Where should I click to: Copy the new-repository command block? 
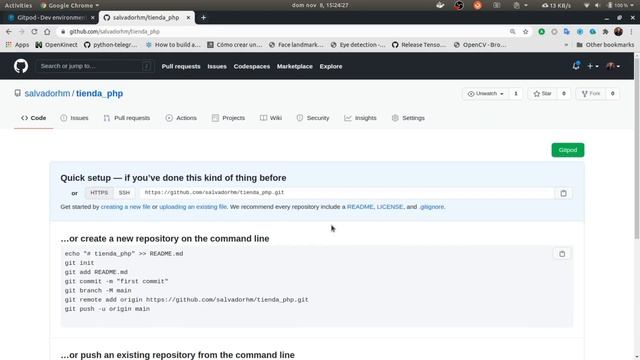pos(562,254)
